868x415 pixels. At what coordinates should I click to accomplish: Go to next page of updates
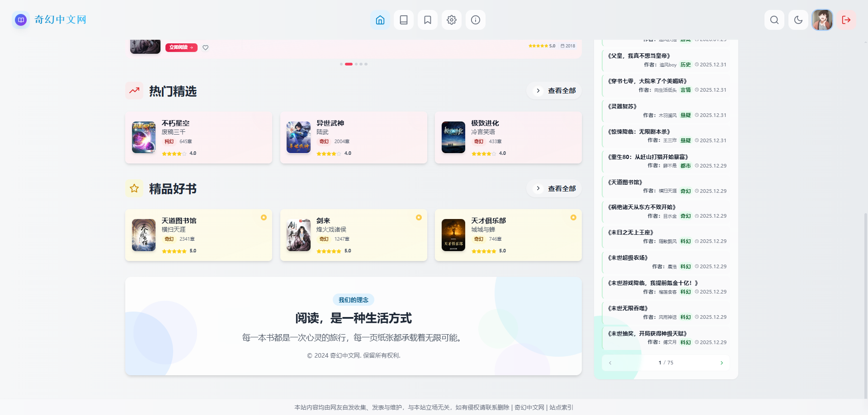coord(722,363)
